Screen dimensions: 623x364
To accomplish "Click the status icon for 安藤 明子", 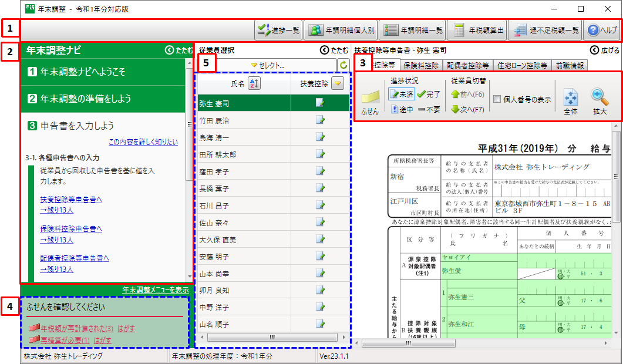I will pos(320,256).
